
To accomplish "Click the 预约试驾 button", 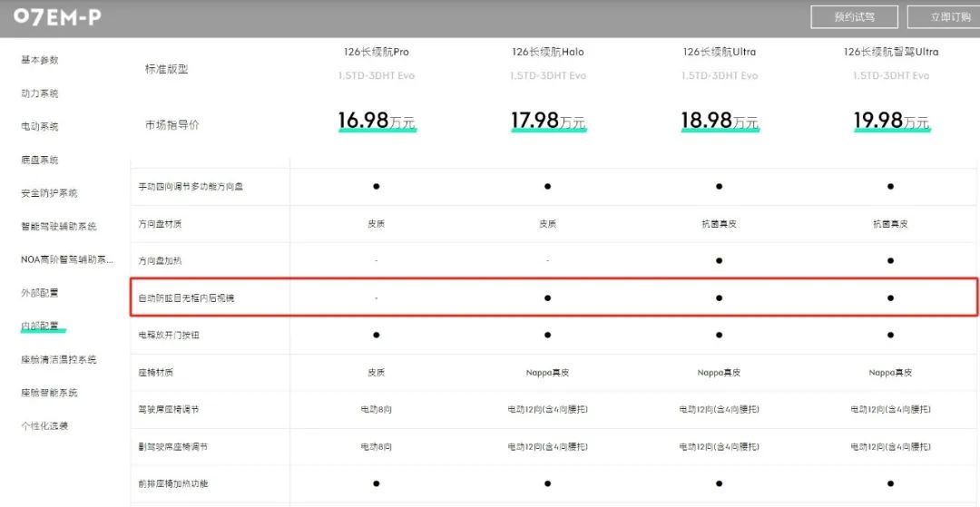I will [x=854, y=17].
